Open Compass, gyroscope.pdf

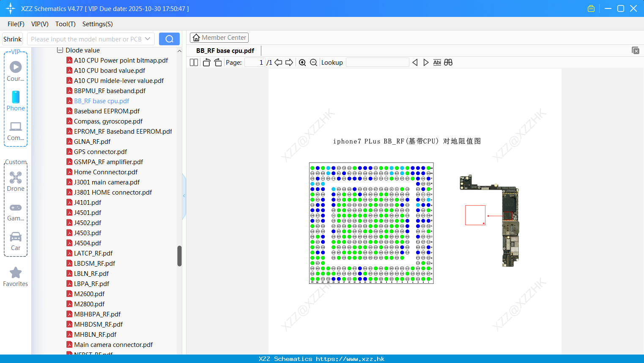[108, 121]
